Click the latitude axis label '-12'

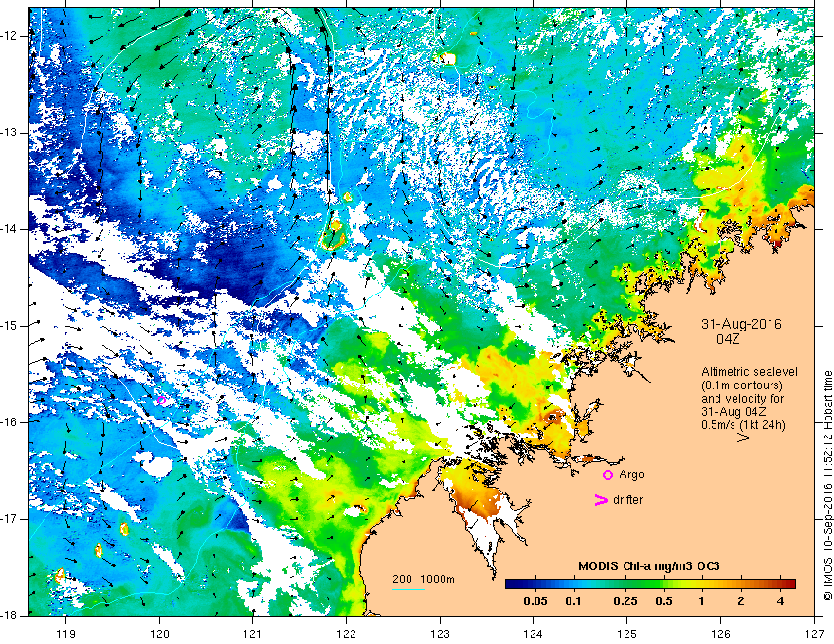click(9, 36)
